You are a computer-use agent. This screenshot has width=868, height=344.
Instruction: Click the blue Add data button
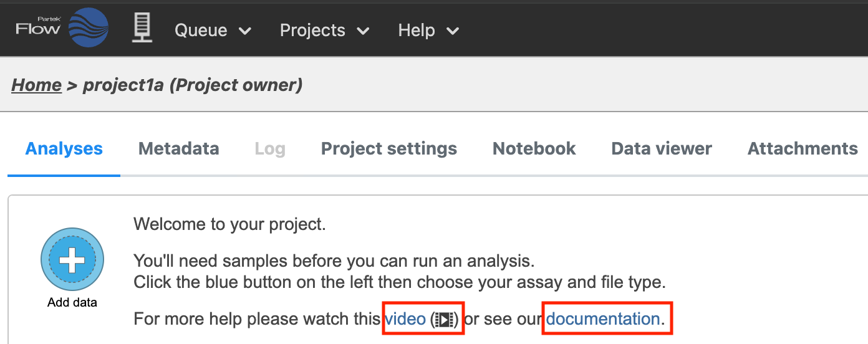pyautogui.click(x=72, y=259)
